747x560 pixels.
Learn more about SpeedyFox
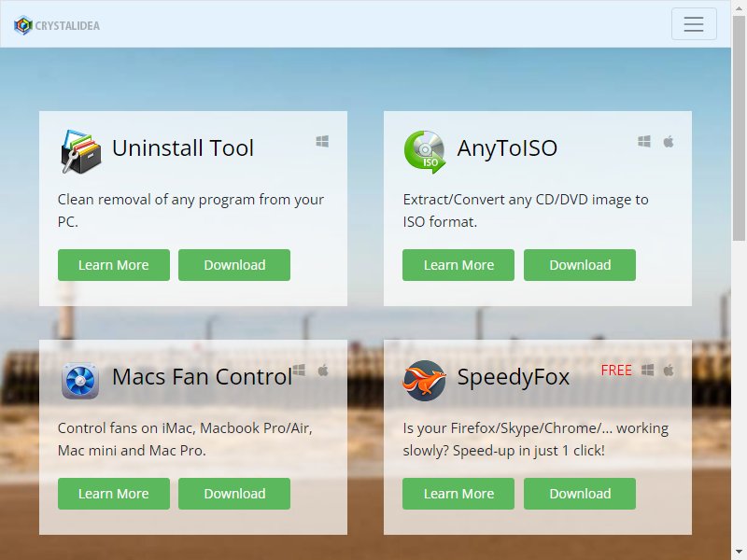point(458,494)
